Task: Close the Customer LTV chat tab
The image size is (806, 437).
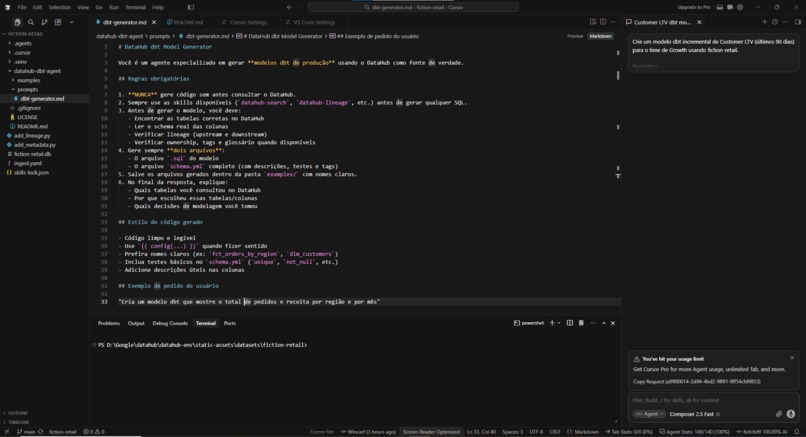Action: [x=699, y=22]
